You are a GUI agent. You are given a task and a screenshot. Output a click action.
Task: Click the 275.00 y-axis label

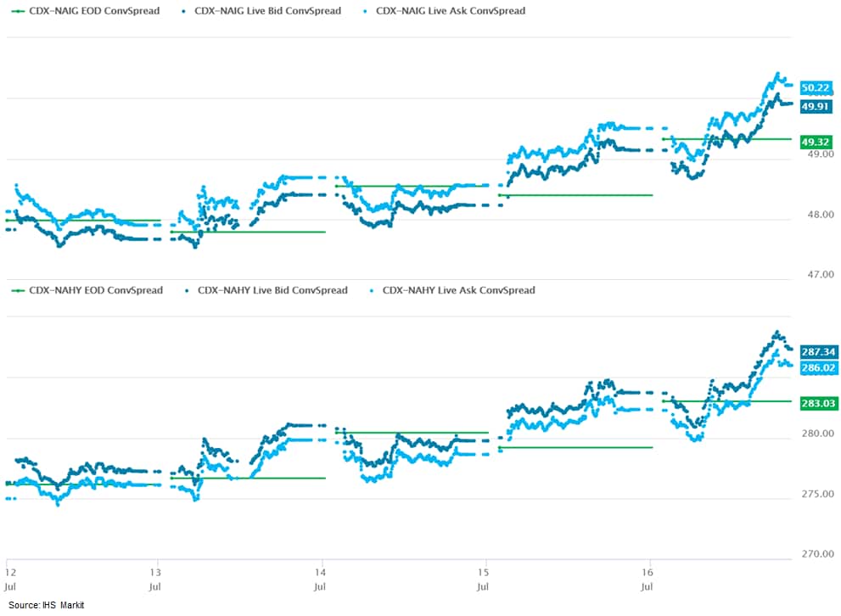pyautogui.click(x=816, y=494)
